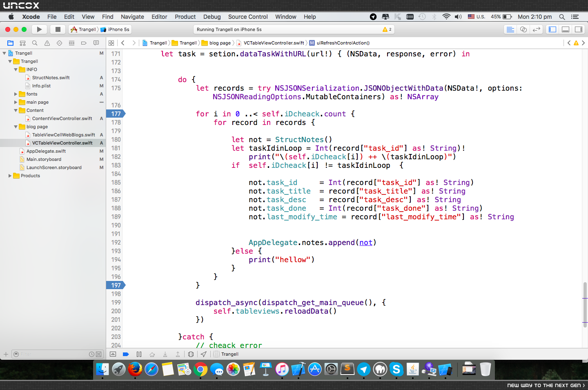The image size is (588, 390).
Task: Choose the iPhone 5s destination dropdown
Action: click(x=115, y=29)
